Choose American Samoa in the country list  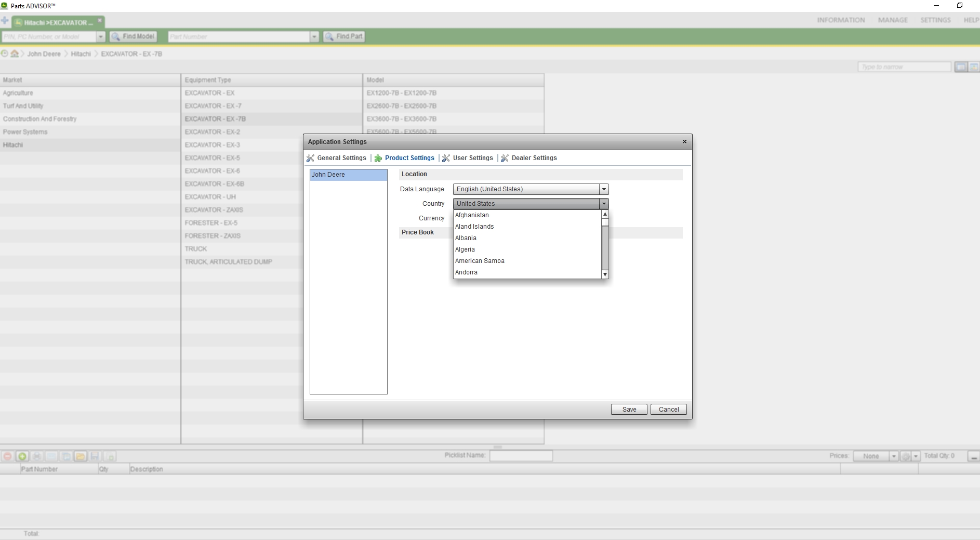point(480,261)
